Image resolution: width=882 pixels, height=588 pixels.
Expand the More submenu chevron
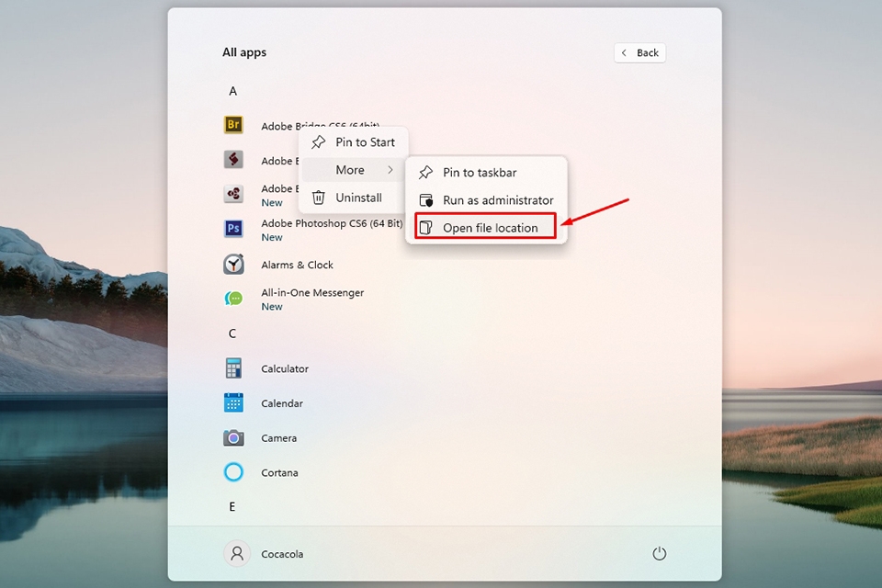point(392,170)
